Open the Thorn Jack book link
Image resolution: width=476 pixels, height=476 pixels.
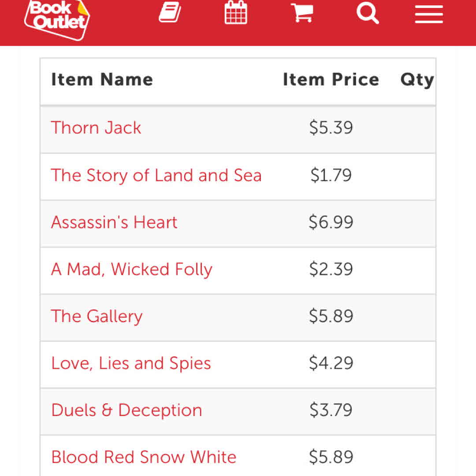[96, 128]
